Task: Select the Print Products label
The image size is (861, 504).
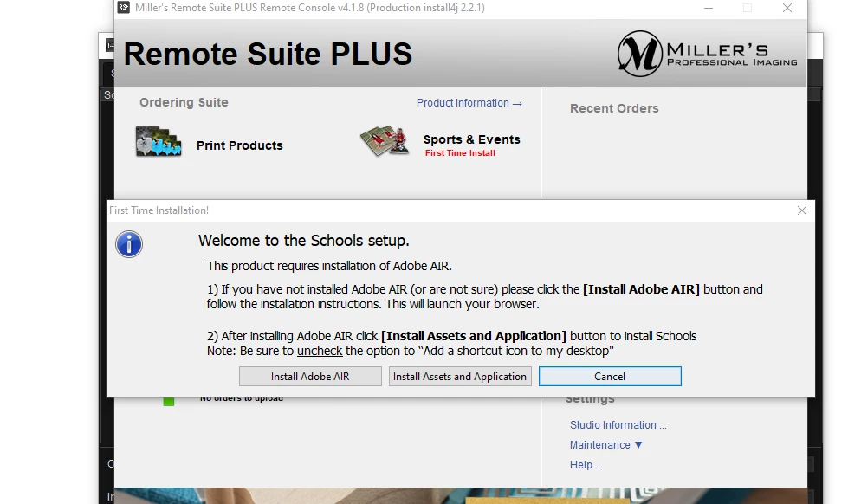Action: coord(239,145)
